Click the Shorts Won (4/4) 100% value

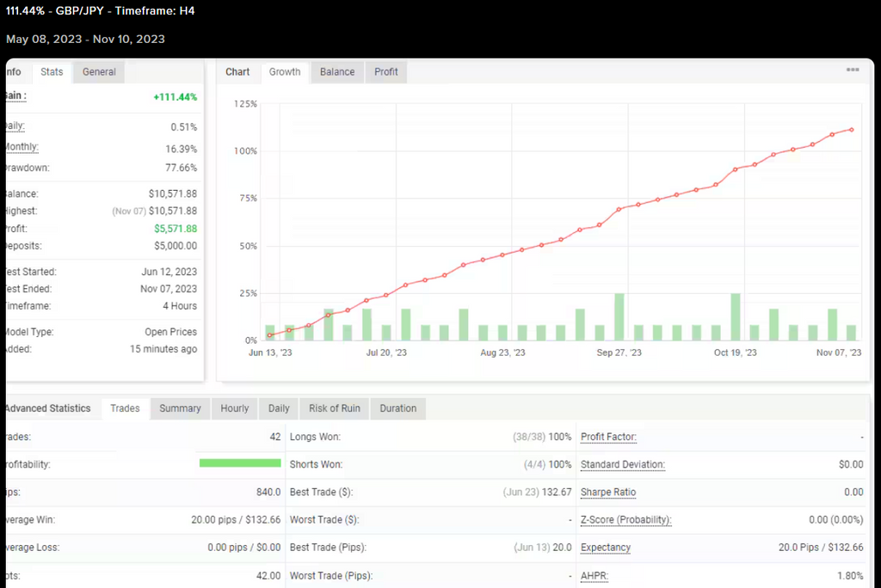click(547, 464)
